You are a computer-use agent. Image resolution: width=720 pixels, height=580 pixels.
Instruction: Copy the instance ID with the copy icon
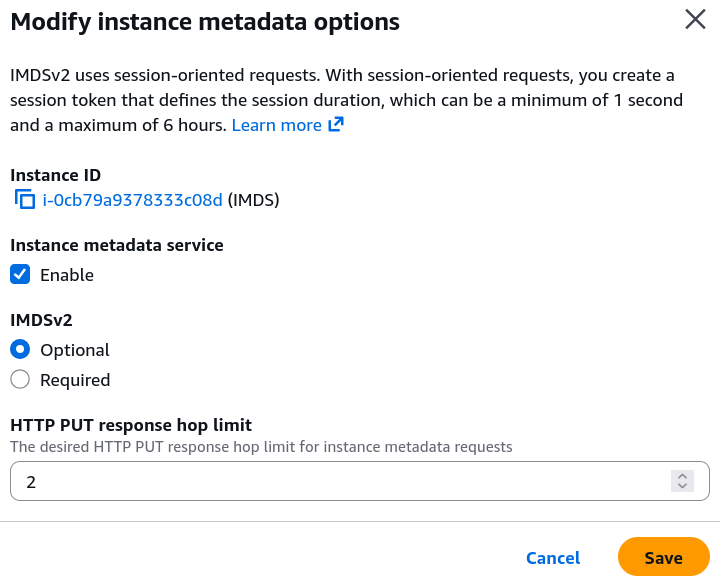25,199
